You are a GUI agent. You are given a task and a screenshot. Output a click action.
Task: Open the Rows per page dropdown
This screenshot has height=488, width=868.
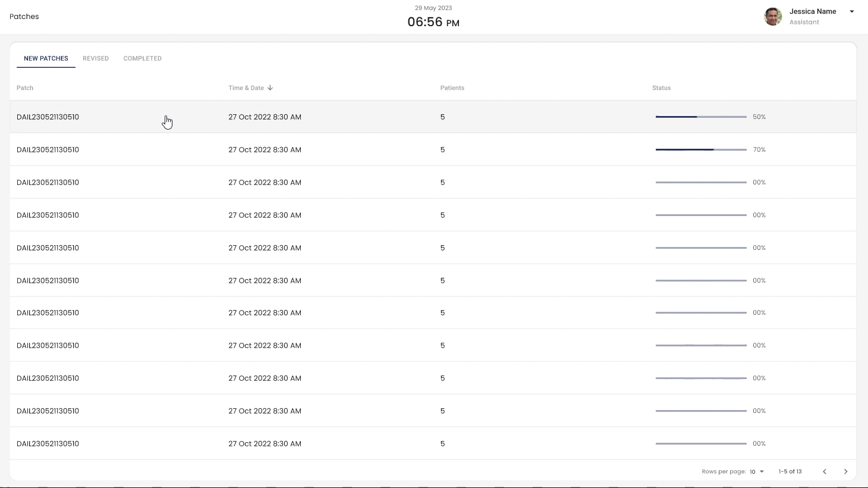click(x=756, y=471)
